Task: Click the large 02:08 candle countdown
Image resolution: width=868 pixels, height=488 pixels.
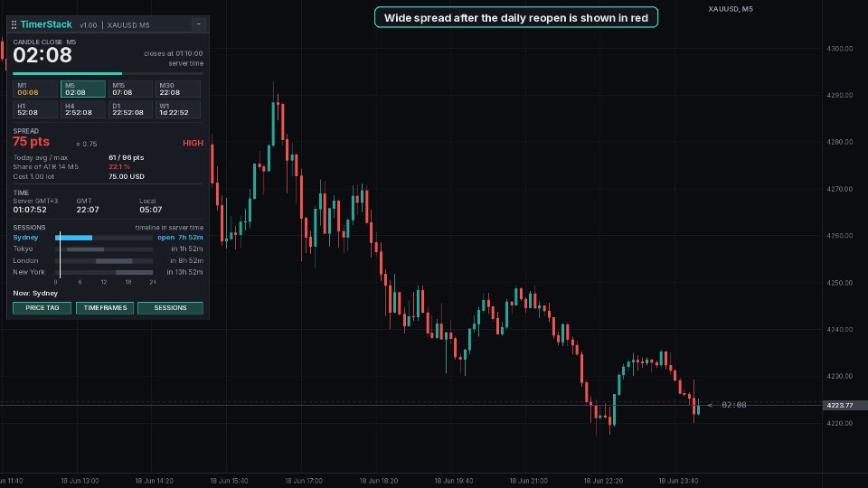Action: point(42,55)
